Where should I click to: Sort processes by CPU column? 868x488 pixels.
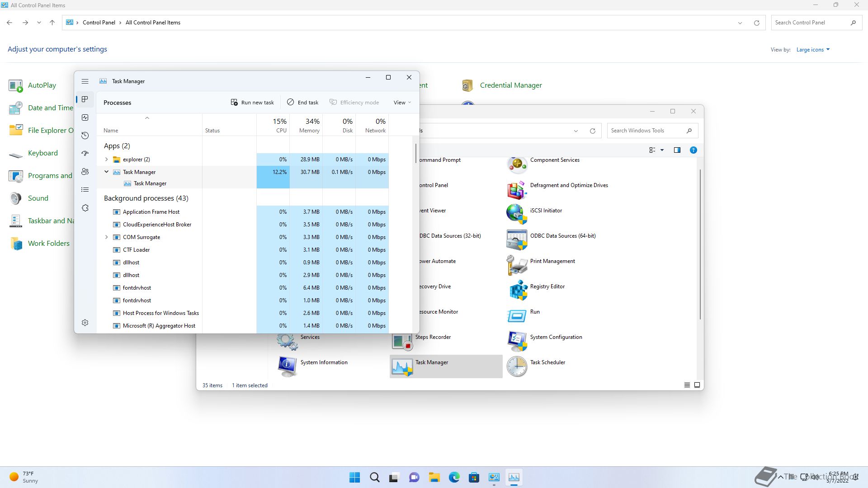[273, 125]
